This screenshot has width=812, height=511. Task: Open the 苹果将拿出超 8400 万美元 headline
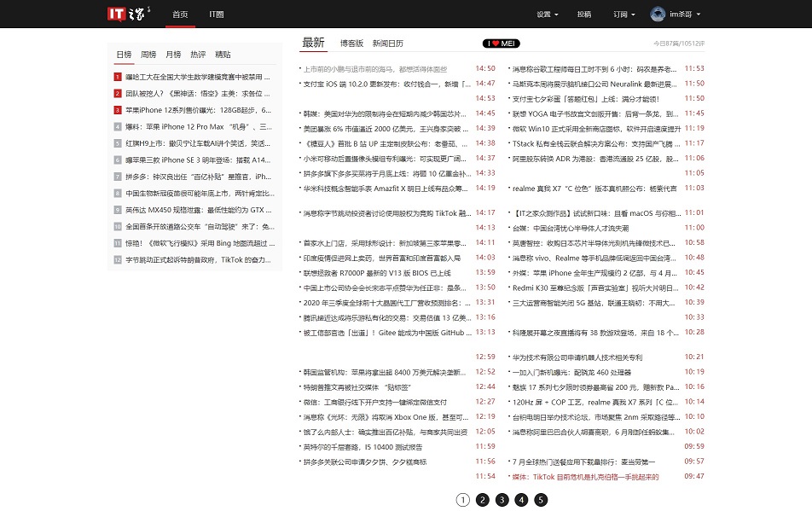(385, 372)
